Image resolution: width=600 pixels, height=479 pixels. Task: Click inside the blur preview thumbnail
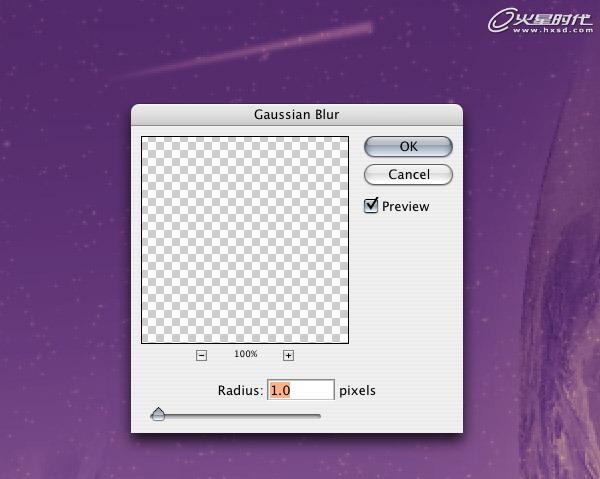pos(245,240)
